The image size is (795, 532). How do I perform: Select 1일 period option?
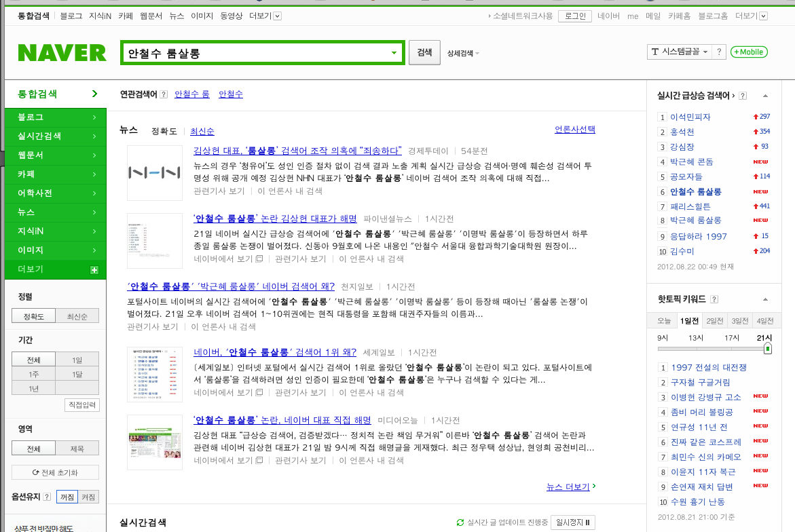[77, 360]
